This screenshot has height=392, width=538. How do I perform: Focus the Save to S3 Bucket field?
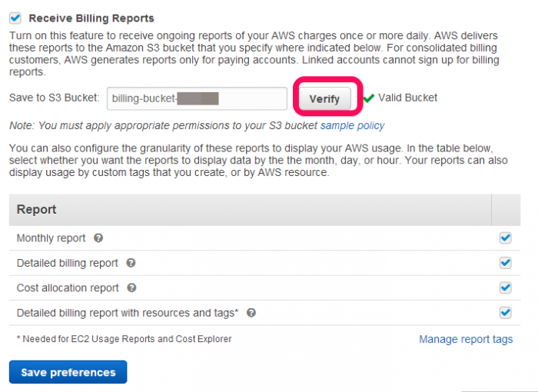(x=197, y=98)
